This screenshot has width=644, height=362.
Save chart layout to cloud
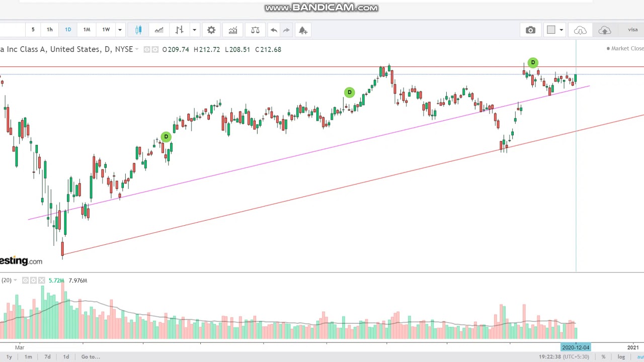605,31
